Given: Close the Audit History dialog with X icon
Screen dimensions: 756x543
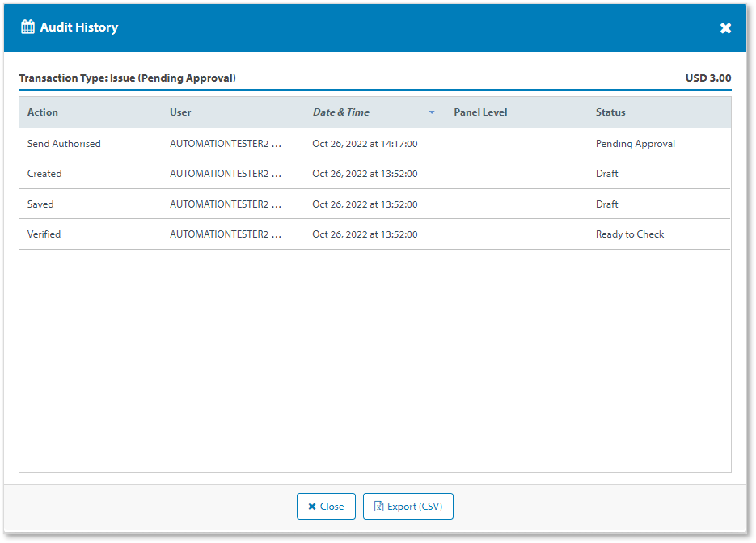Looking at the screenshot, I should pyautogui.click(x=725, y=28).
